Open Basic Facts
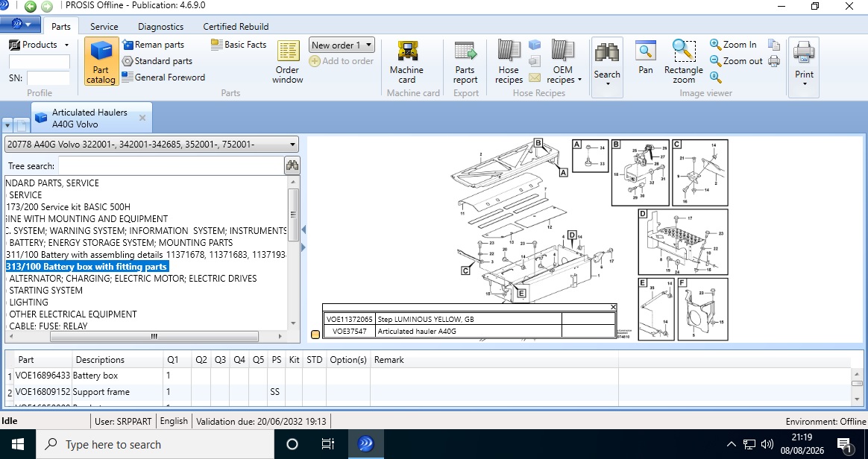 (x=239, y=45)
